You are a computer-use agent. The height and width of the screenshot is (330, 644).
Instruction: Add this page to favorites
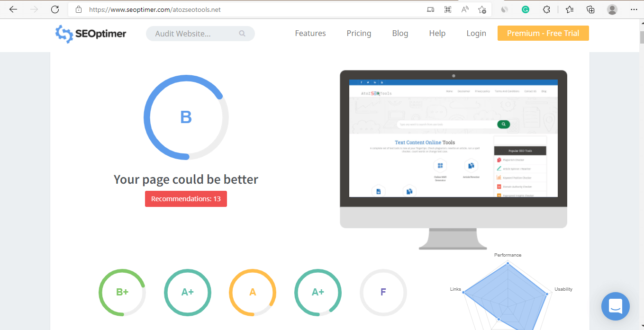[x=482, y=9]
